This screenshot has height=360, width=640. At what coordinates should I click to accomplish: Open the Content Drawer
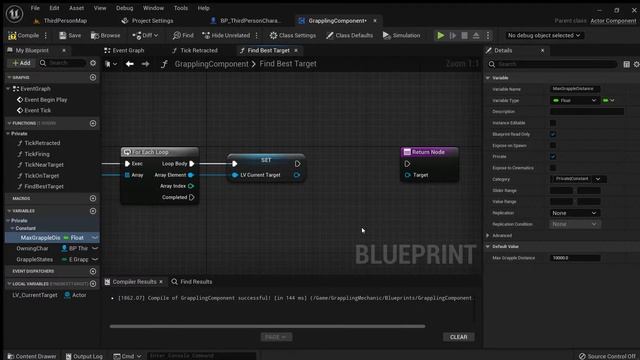pos(32,356)
